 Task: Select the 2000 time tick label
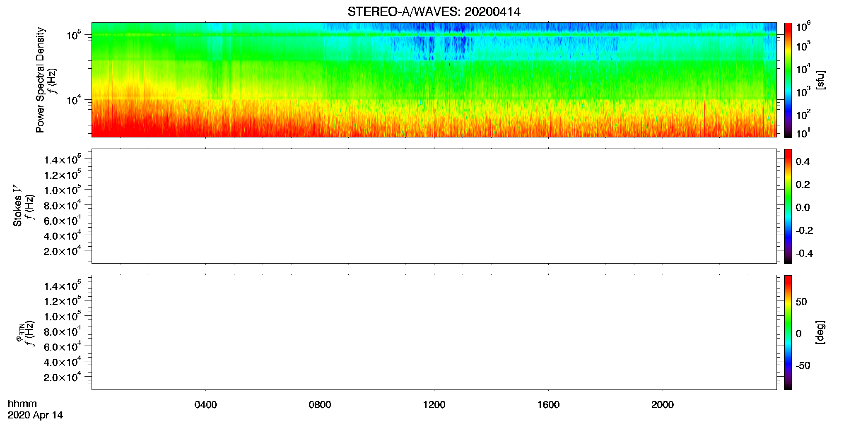pos(662,405)
